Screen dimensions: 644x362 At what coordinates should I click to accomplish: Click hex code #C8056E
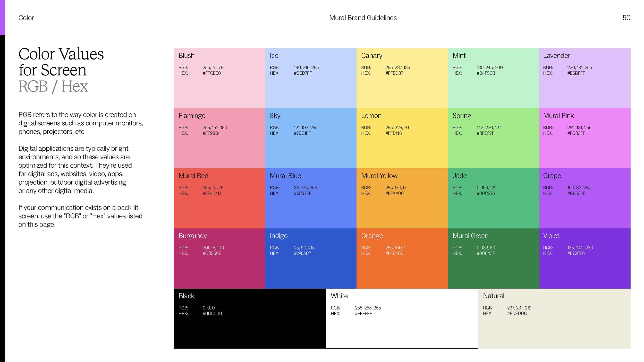(x=212, y=253)
